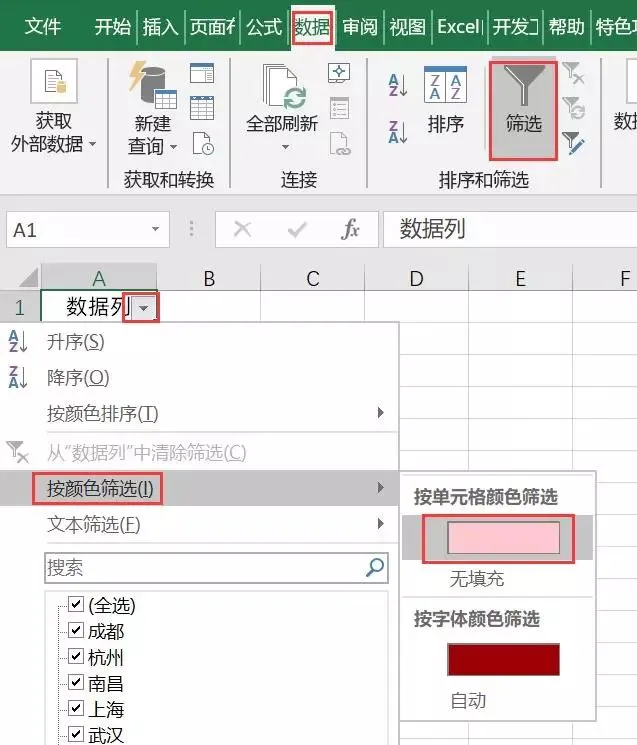
Task: Click the search magnifier icon
Action: (x=375, y=567)
